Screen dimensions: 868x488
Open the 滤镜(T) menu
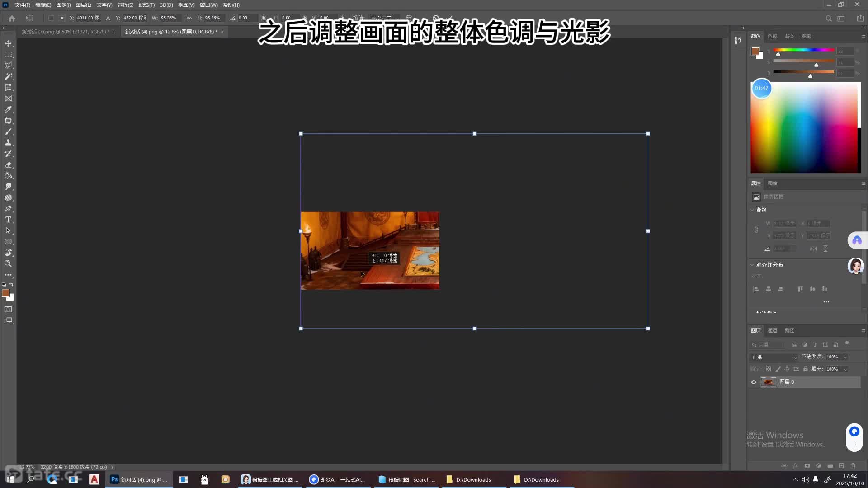pyautogui.click(x=146, y=5)
